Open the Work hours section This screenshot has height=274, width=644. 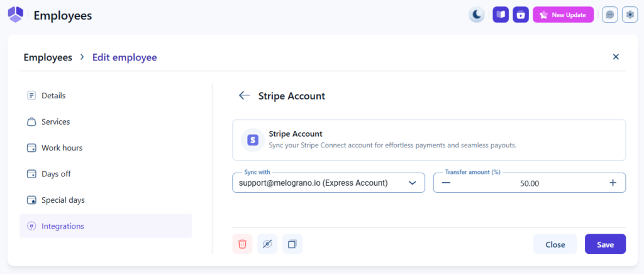click(62, 148)
